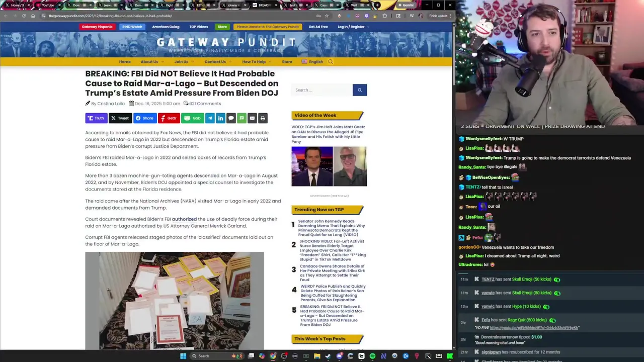Open the Candace Owens trending story
644x362 pixels.
pyautogui.click(x=332, y=273)
